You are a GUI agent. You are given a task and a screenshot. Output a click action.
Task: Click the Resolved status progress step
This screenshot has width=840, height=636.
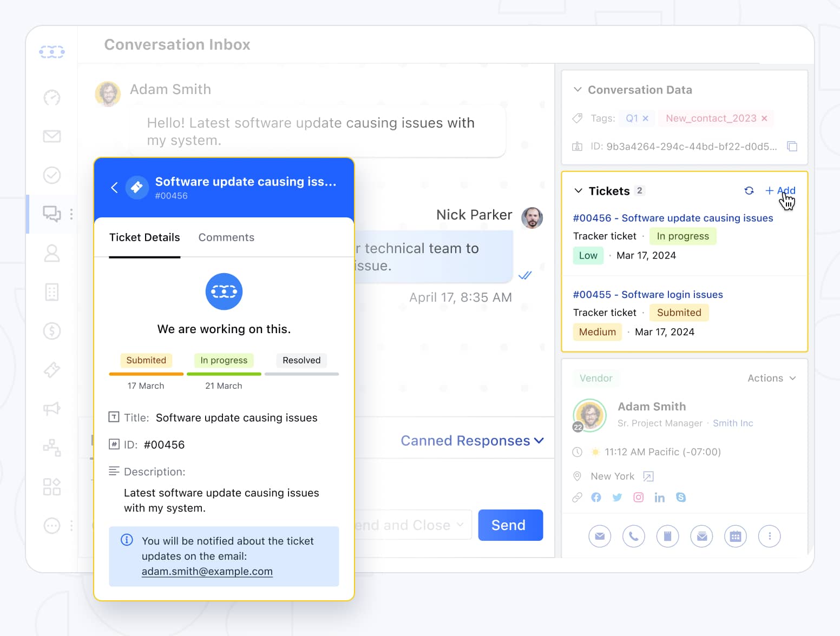(301, 361)
